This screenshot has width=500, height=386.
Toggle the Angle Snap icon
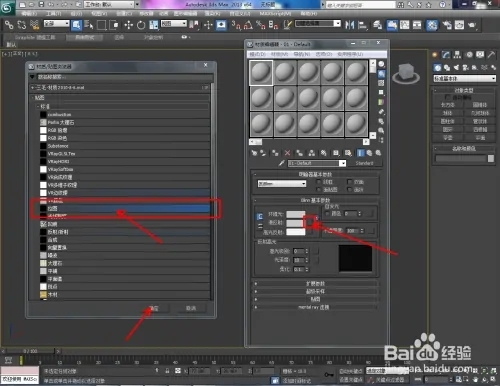[x=248, y=25]
